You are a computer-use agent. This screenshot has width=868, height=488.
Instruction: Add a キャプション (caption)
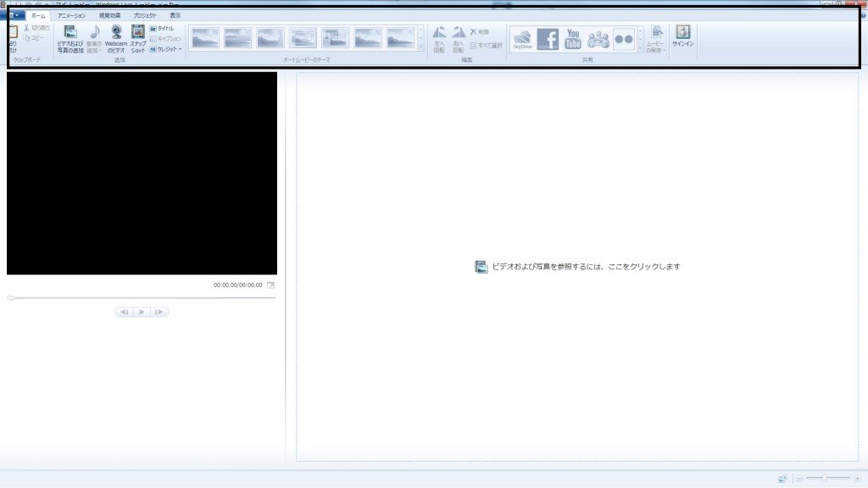point(165,39)
